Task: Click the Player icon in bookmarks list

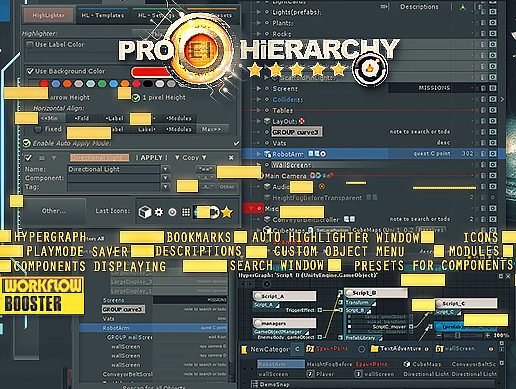Action: click(310, 374)
